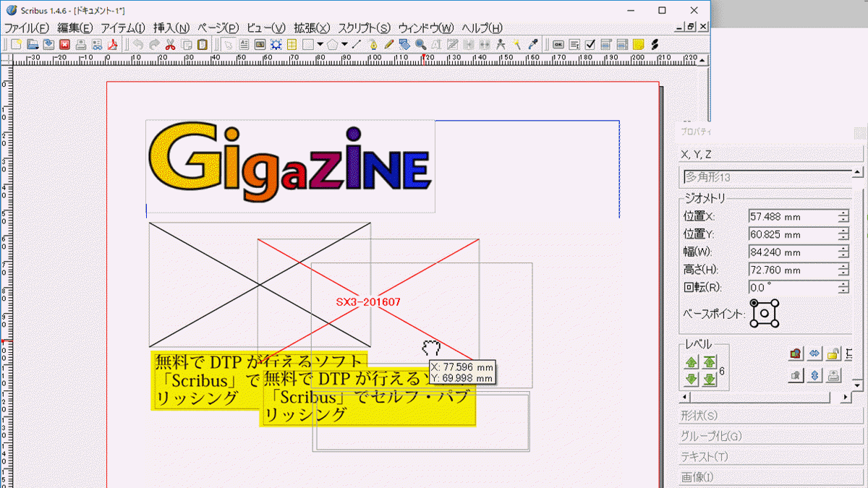
Task: Select the top-left basepoint radio button
Action: [754, 304]
